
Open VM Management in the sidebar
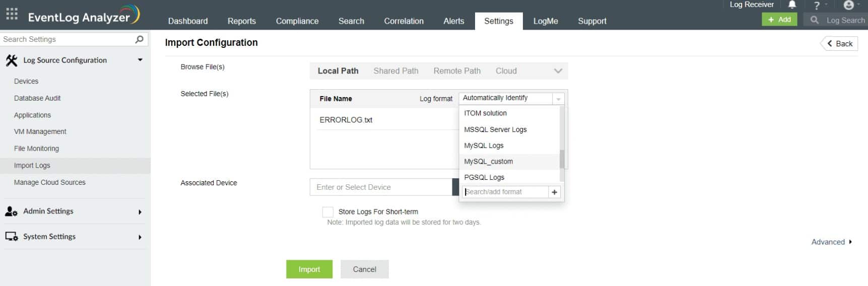(x=40, y=132)
